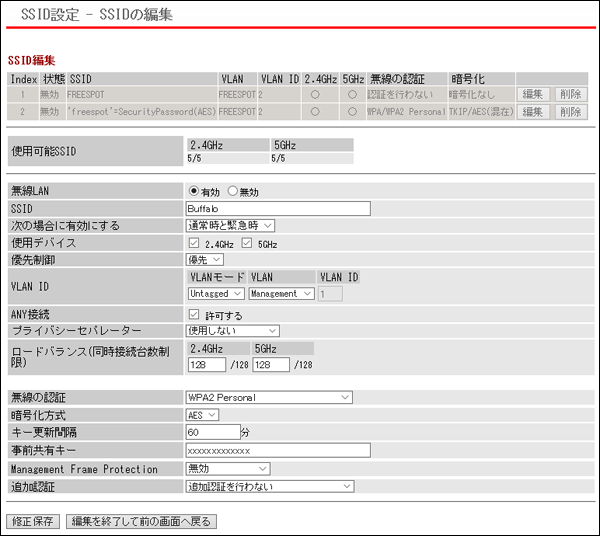Open the 次の場合に有効にする dropdown
Image resolution: width=600 pixels, height=536 pixels.
coord(231,226)
